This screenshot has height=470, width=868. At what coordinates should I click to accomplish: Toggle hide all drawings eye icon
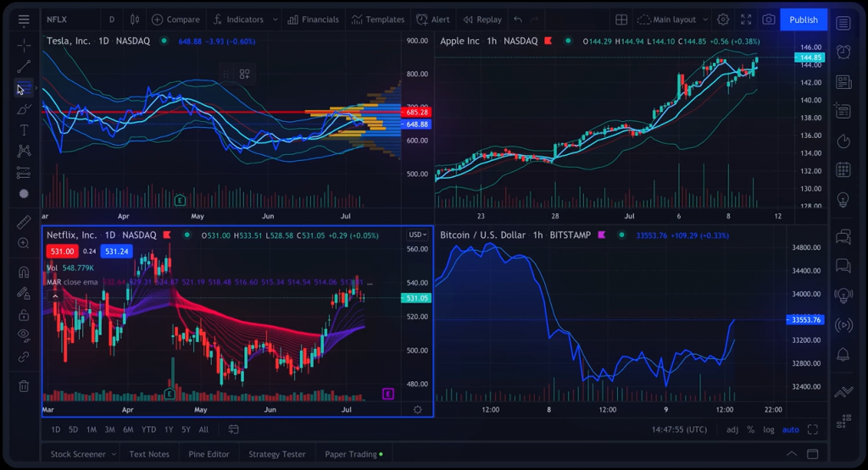[x=24, y=335]
